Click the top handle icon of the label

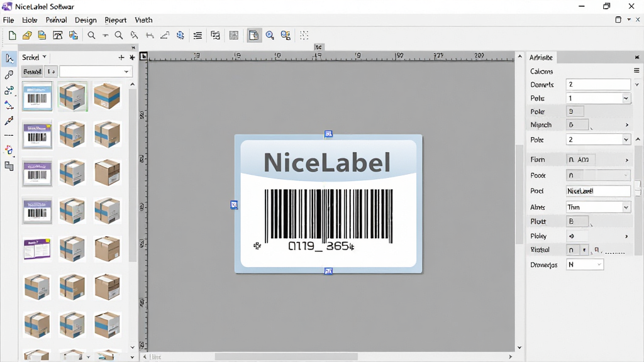point(328,134)
